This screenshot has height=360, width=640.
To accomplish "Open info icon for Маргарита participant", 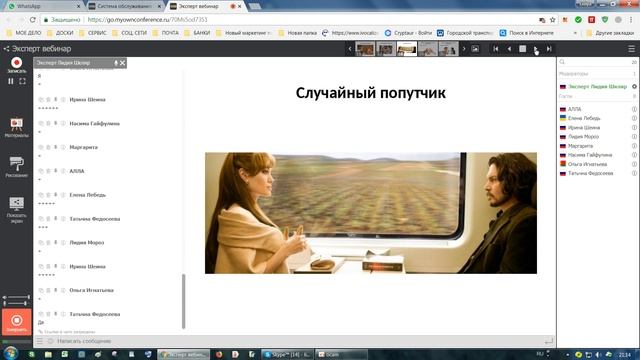I will click(634, 146).
